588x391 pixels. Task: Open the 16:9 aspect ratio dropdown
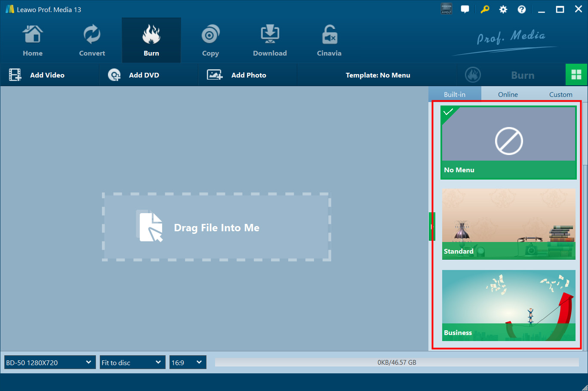click(x=188, y=363)
